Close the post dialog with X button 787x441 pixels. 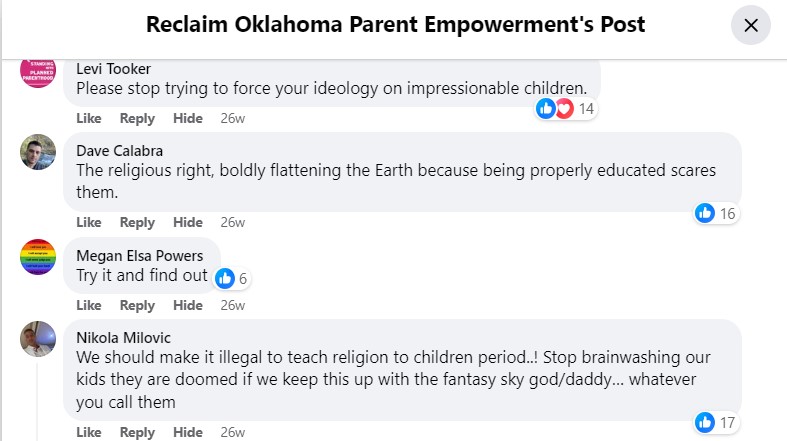tap(751, 25)
